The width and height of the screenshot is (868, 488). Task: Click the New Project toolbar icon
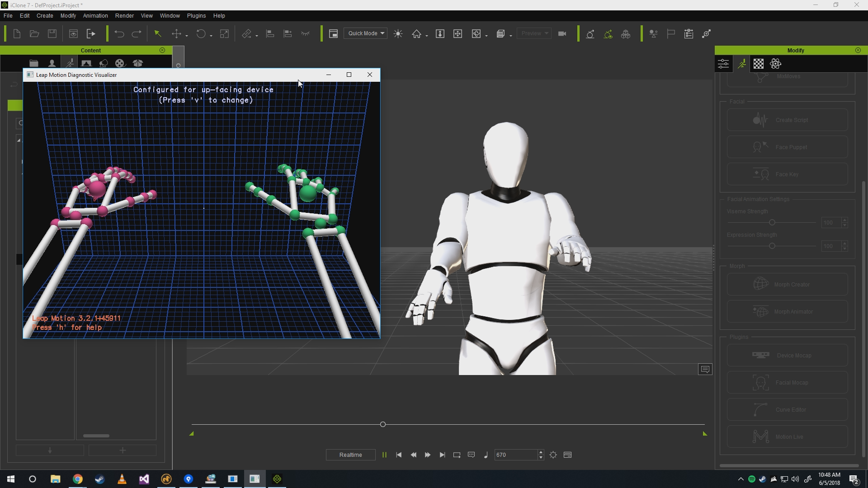pos(17,34)
